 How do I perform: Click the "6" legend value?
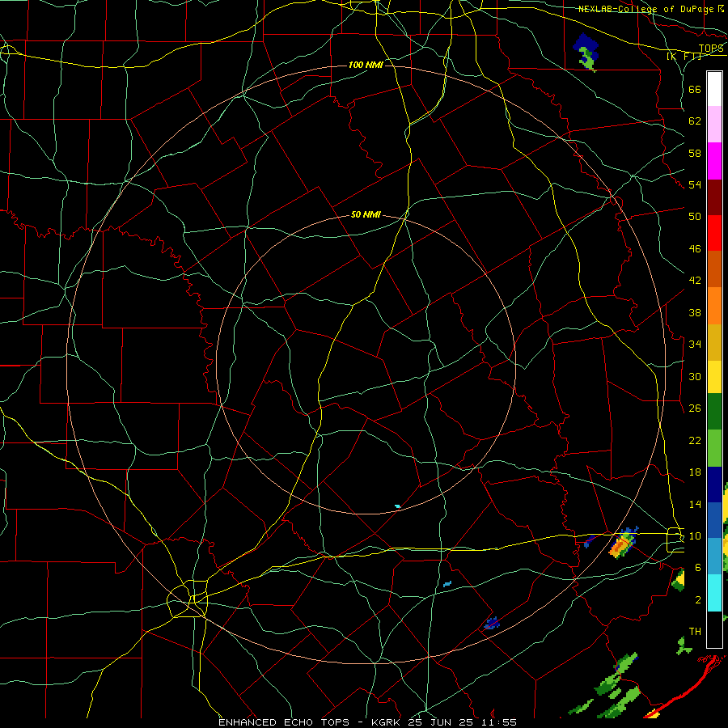click(x=698, y=568)
